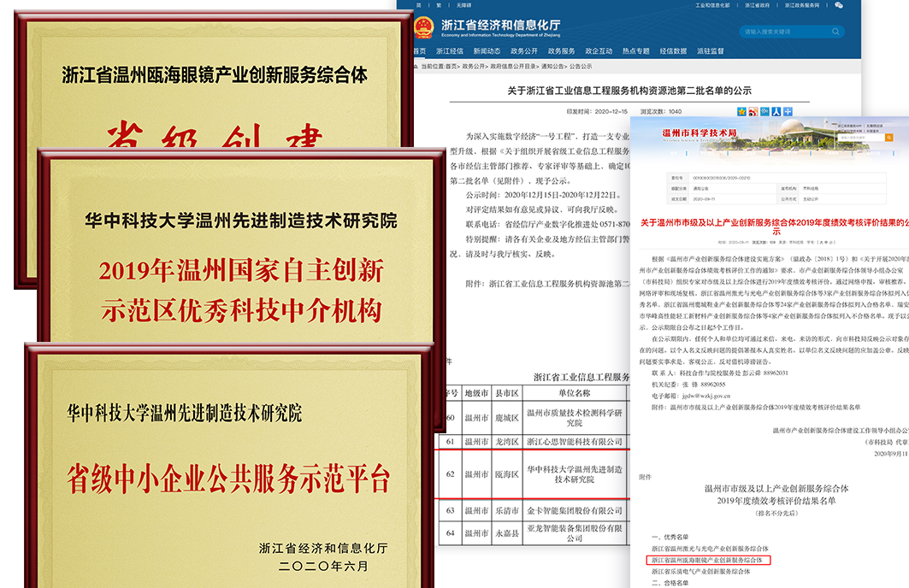
Task: Click the blue plus more-share icon
Action: [788, 111]
